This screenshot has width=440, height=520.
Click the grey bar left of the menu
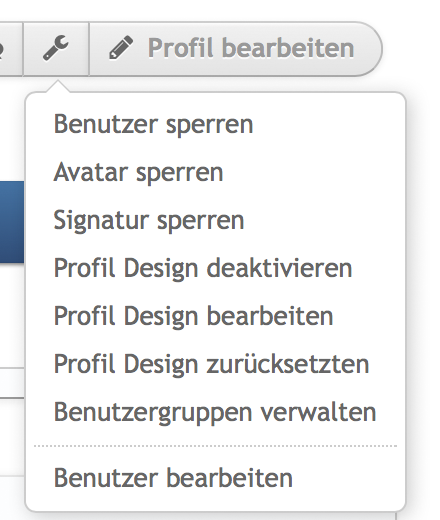click(12, 383)
